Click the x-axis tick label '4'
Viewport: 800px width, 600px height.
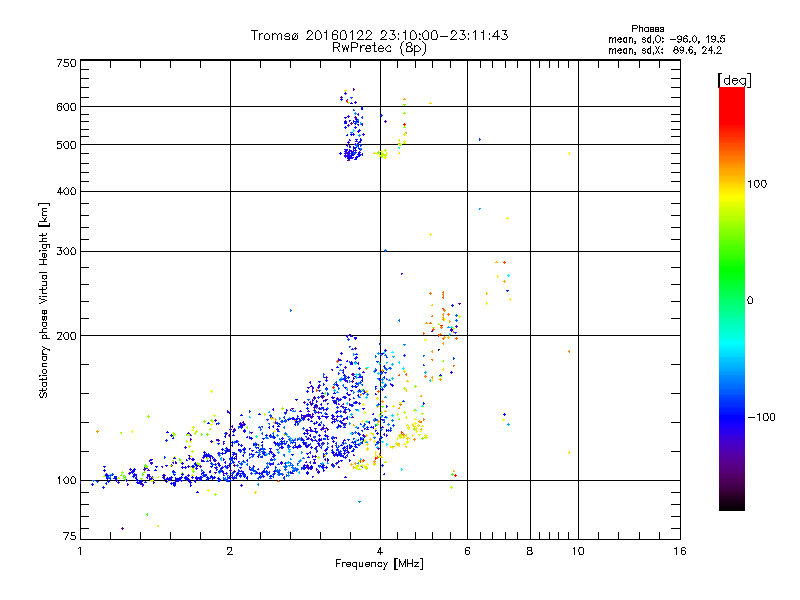380,551
